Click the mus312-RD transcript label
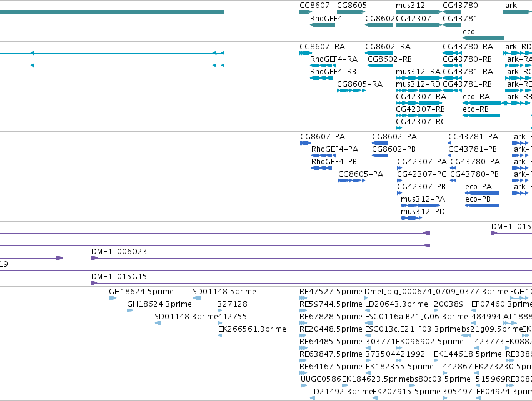 click(x=418, y=84)
